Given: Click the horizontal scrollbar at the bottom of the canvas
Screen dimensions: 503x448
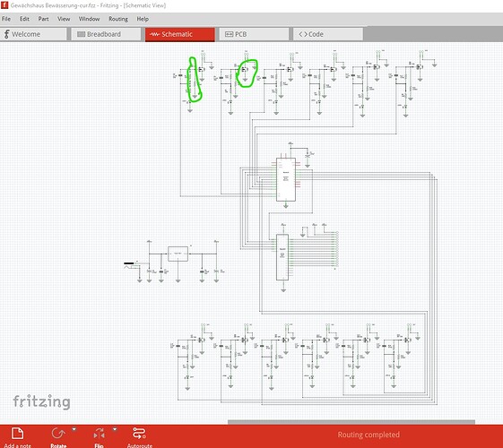Looking at the screenshot, I should (351, 422).
